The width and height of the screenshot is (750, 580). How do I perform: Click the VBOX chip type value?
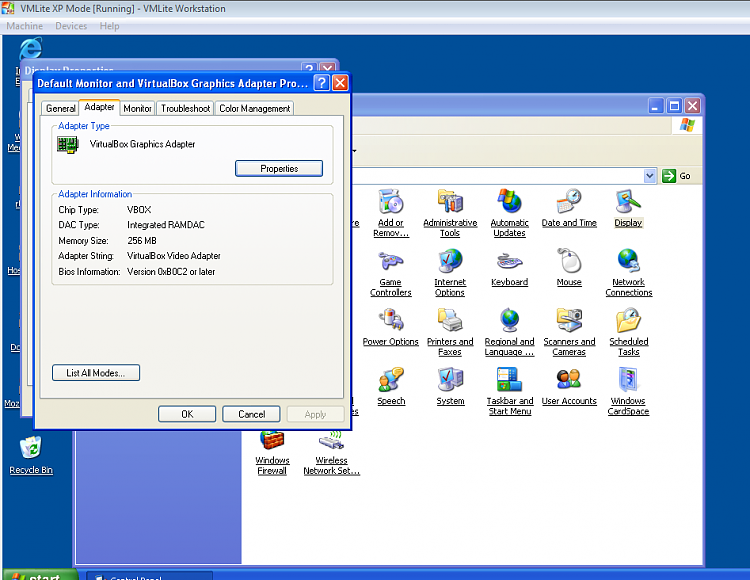[x=139, y=210]
